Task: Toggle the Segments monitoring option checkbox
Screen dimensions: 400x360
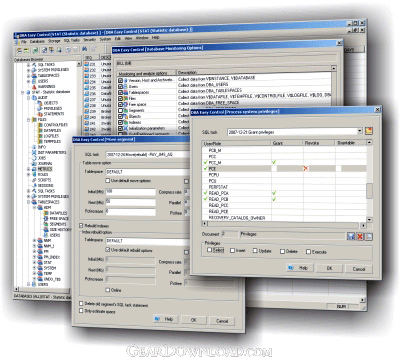Action: pos(121,110)
